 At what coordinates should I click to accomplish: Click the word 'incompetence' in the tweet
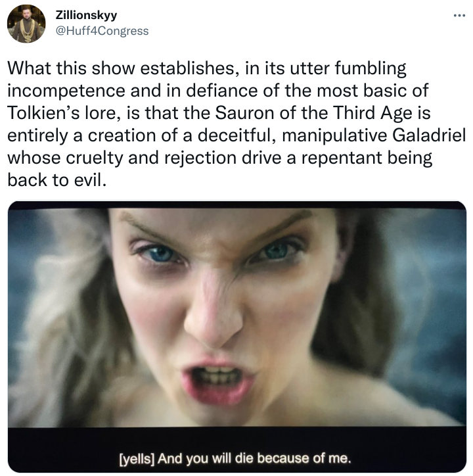click(66, 91)
